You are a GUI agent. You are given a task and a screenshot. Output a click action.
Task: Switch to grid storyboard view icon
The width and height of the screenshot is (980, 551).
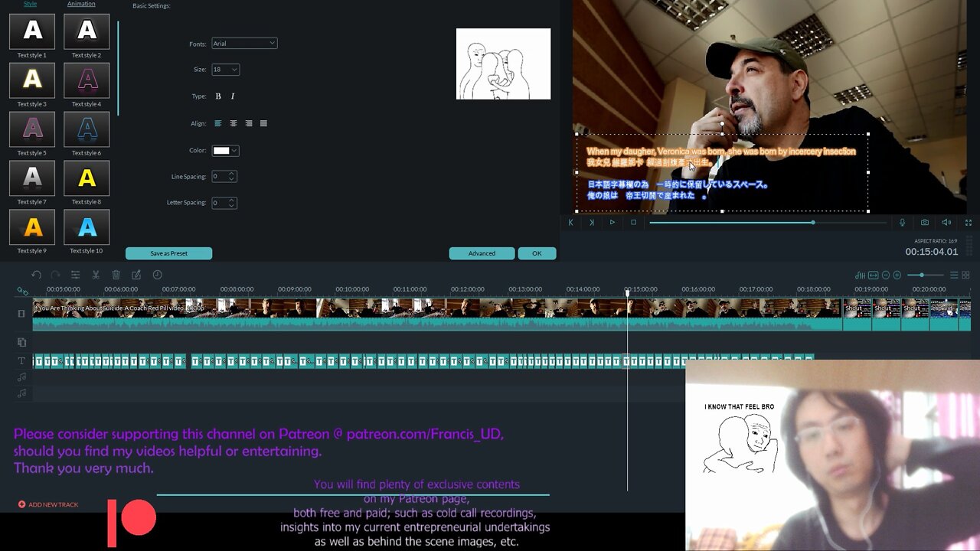[965, 275]
